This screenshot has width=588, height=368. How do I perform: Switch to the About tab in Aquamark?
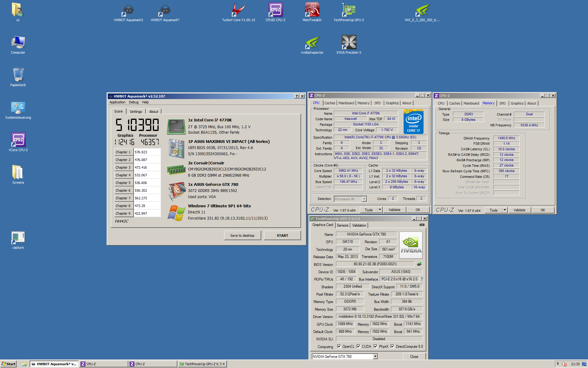tap(154, 112)
